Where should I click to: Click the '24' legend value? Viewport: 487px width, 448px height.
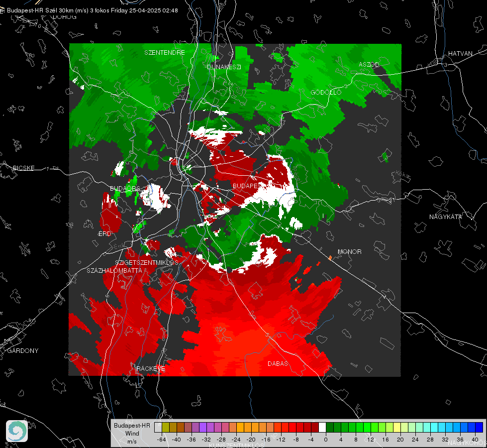(415, 440)
